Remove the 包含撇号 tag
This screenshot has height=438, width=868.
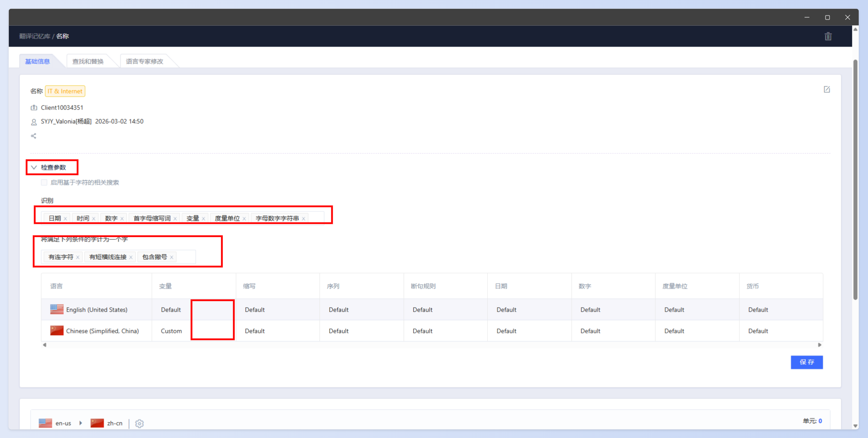(x=172, y=257)
